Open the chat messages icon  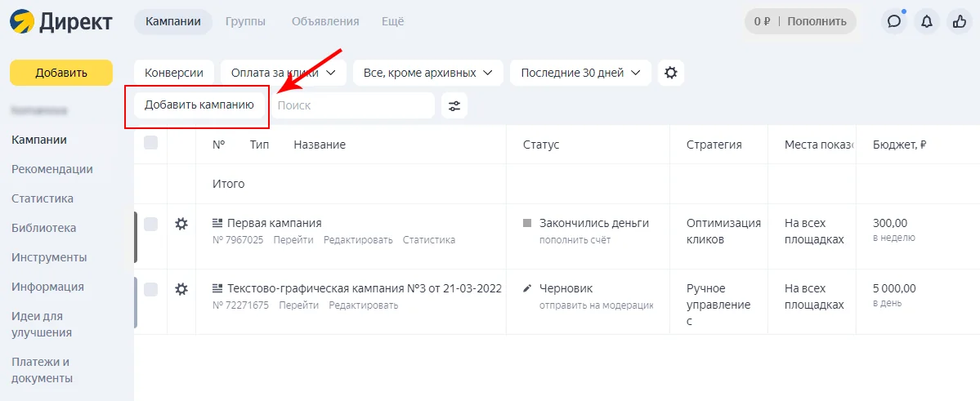pyautogui.click(x=894, y=21)
